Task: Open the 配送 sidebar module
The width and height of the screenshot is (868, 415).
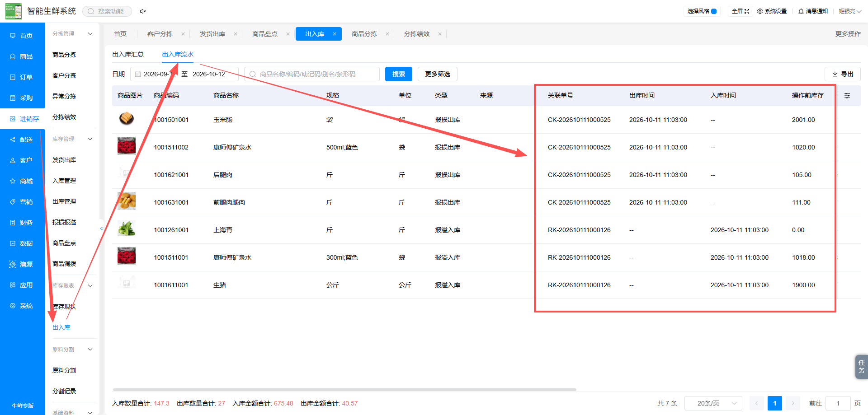Action: [23, 140]
